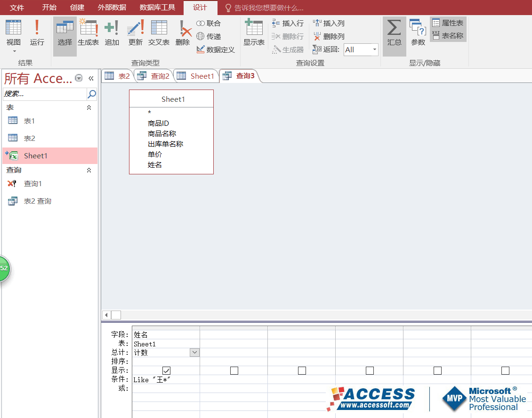Viewport: 532px width, 418px height.
Task: Check the Show checkbox in second grid column
Action: tap(234, 371)
